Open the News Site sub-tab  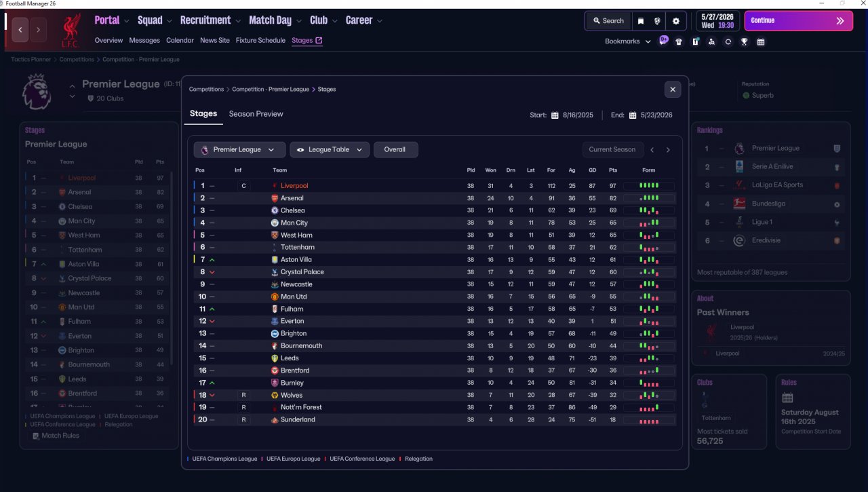[215, 41]
